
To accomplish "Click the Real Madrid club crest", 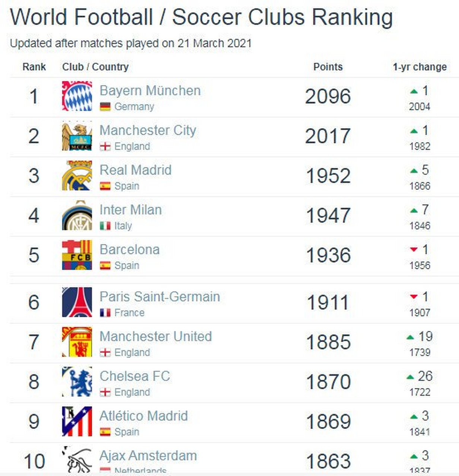I will 77,176.
